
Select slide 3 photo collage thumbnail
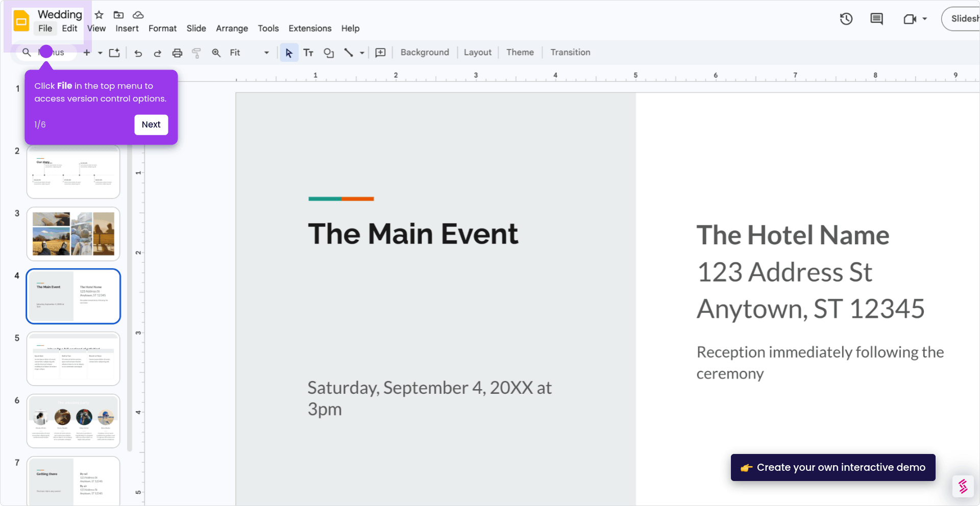pos(73,234)
